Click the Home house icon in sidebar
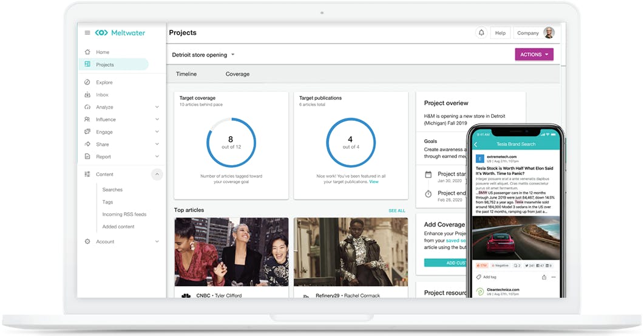This screenshot has width=644, height=336. (87, 52)
